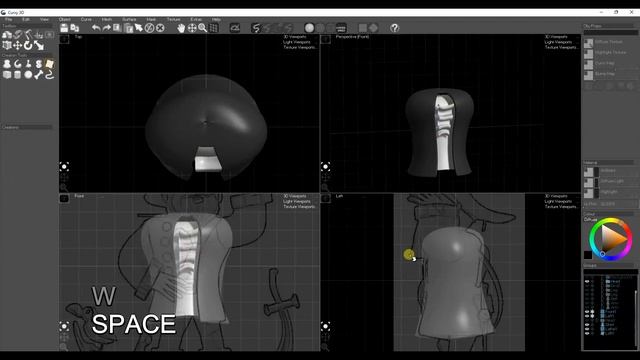Open Texture Viewports menu in Perspective viewport
Screen dimensions: 640x360
pyautogui.click(x=561, y=47)
